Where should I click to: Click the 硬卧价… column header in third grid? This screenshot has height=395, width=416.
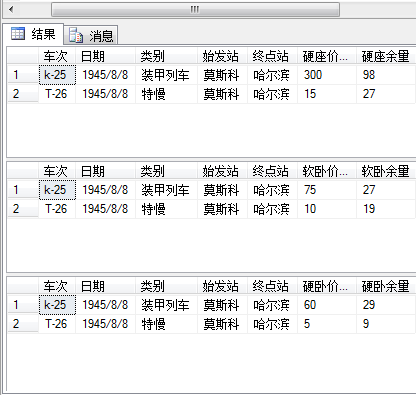pyautogui.click(x=327, y=286)
